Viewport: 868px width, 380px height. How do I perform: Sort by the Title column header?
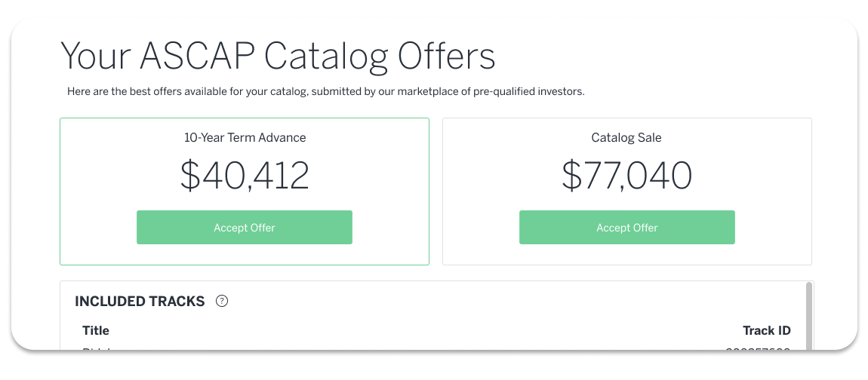(96, 331)
